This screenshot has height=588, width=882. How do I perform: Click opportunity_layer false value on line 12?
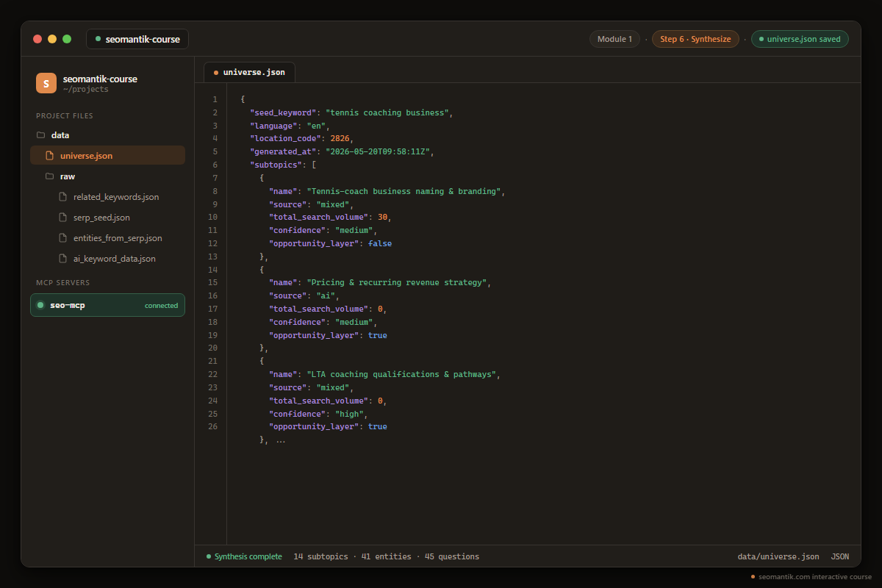pos(380,243)
